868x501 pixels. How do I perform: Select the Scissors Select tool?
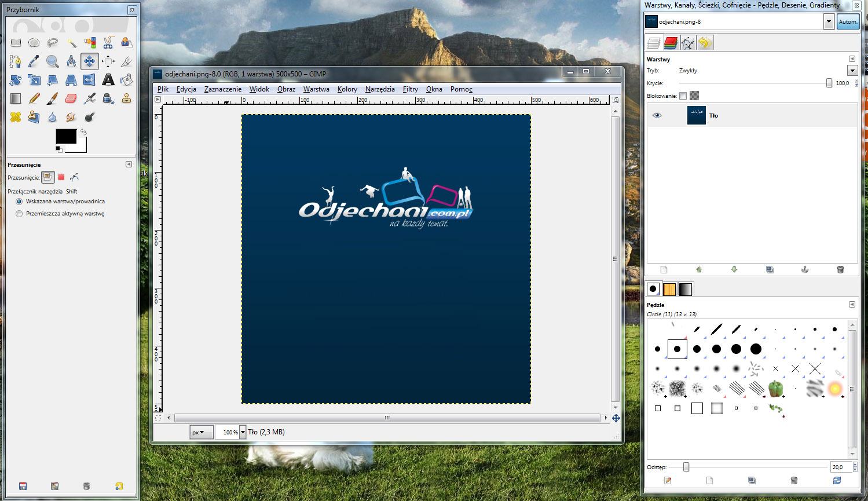(108, 42)
